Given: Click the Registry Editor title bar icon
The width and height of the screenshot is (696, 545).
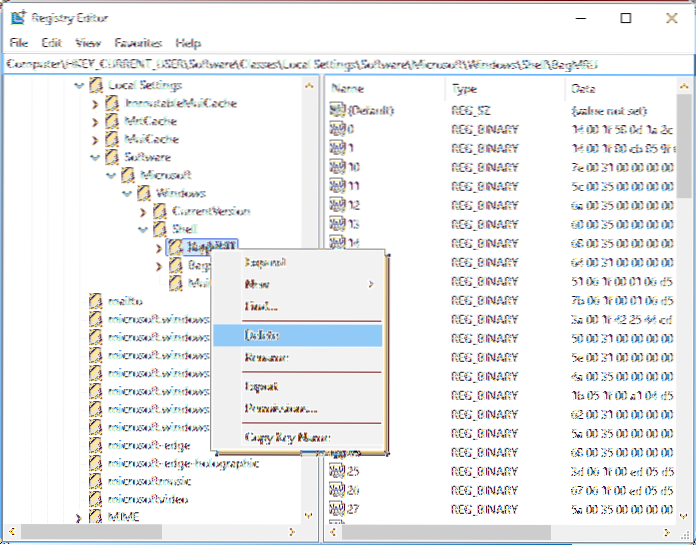Looking at the screenshot, I should pos(19,18).
